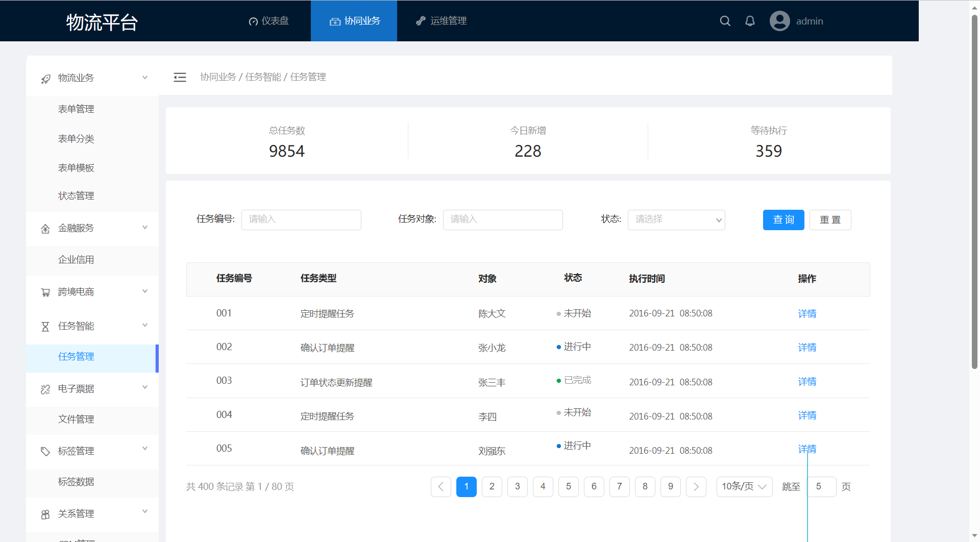This screenshot has height=542, width=980.
Task: Click the 物流平台 logo title
Action: [x=102, y=22]
